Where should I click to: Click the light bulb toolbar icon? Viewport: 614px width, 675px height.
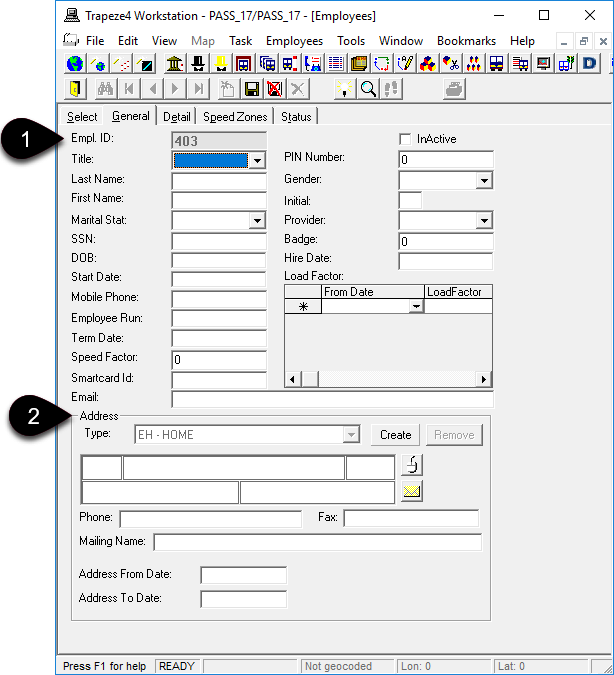[x=344, y=89]
